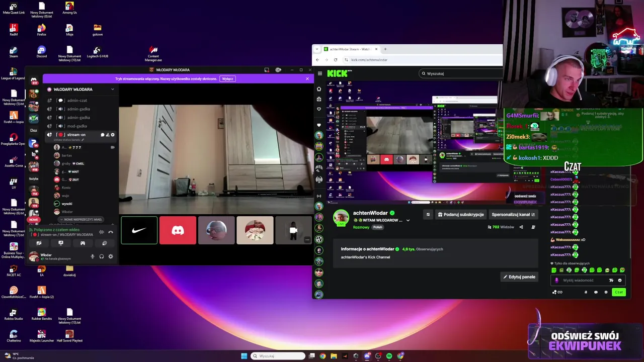The image size is (644, 362).
Task: Open the Steam desktop shortcut
Action: pyautogui.click(x=14, y=51)
